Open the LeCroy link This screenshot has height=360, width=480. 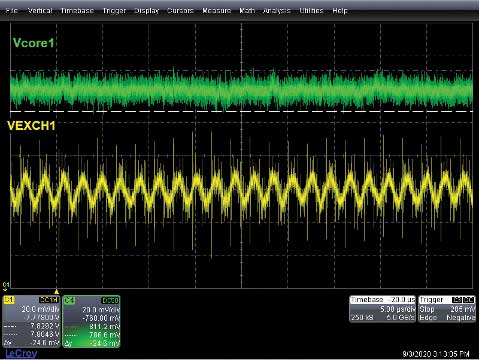coord(21,353)
